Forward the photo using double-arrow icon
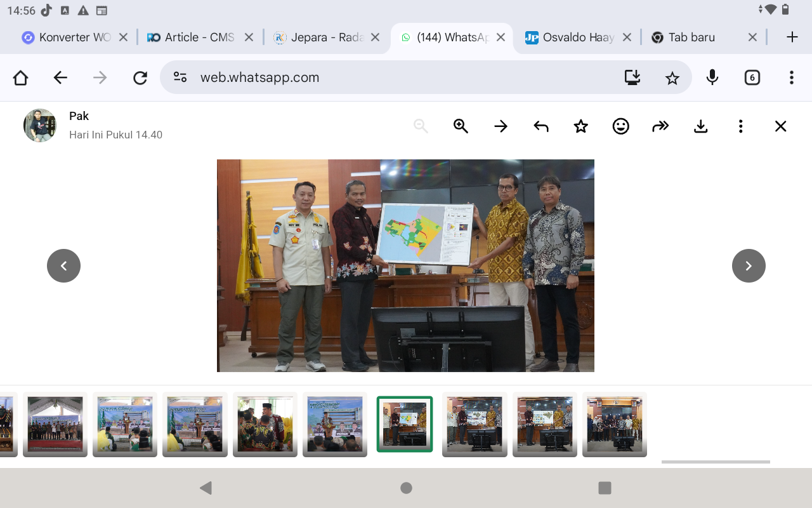 660,126
